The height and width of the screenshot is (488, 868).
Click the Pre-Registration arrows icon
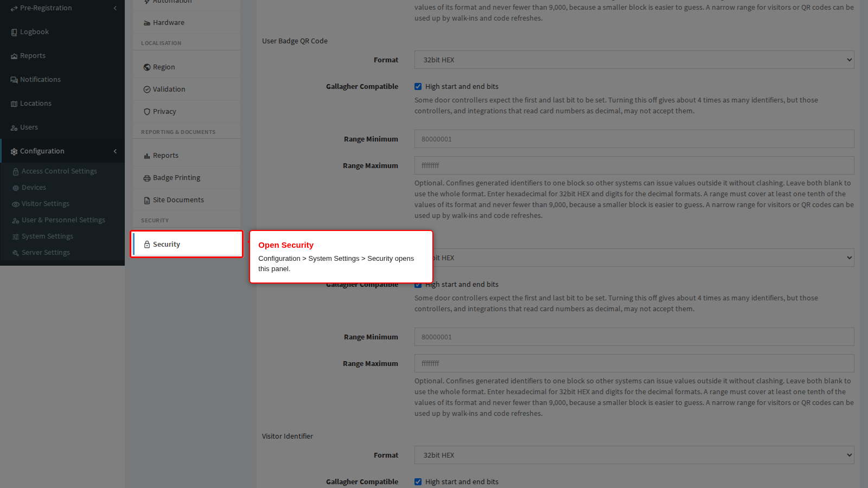14,8
